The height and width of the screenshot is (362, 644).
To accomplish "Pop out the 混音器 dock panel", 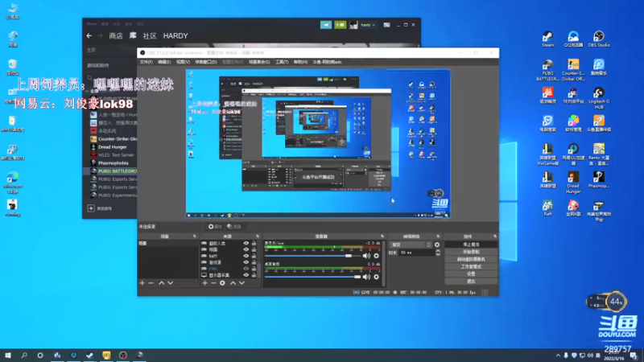I will point(382,237).
